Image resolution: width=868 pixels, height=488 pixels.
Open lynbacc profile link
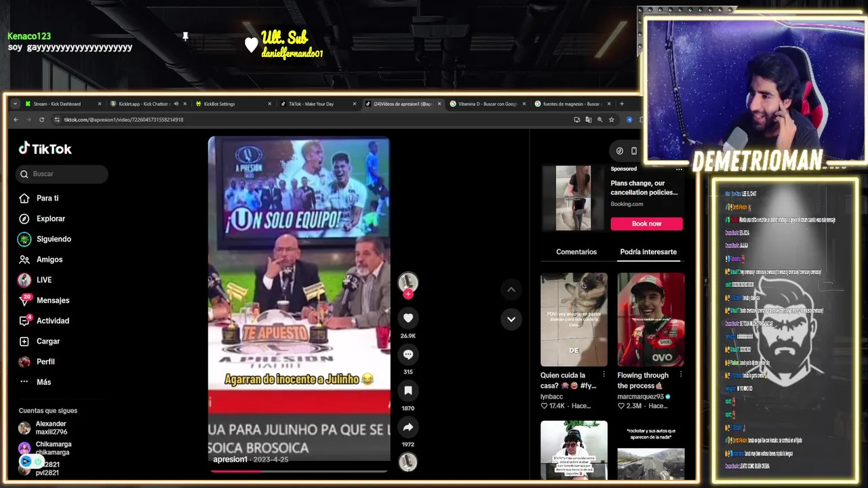[551, 396]
